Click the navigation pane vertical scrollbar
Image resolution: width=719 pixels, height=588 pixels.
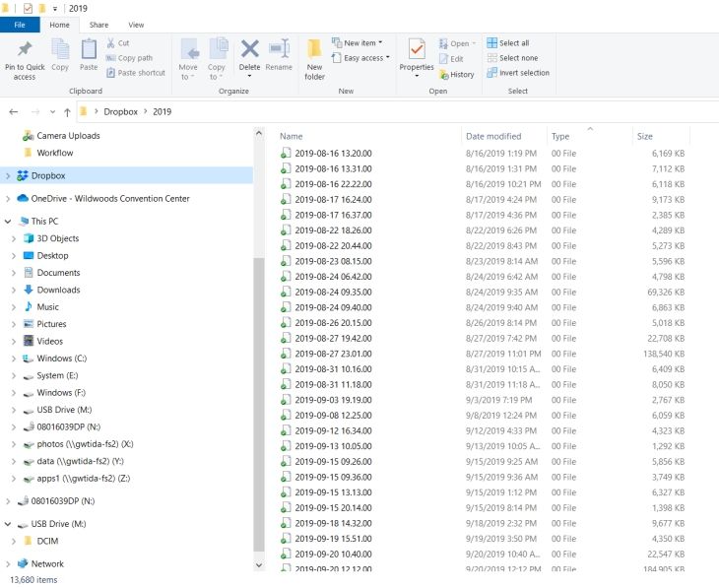click(x=259, y=394)
